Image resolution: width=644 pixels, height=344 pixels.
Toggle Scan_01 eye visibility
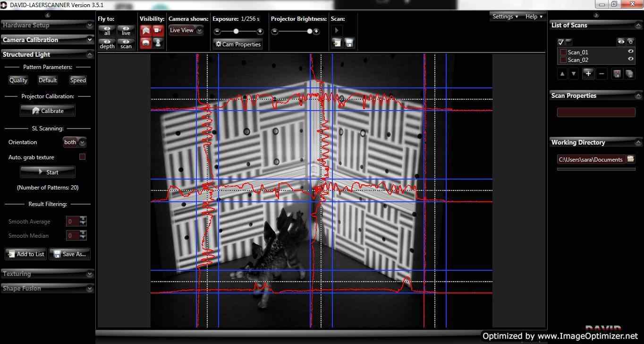point(630,52)
